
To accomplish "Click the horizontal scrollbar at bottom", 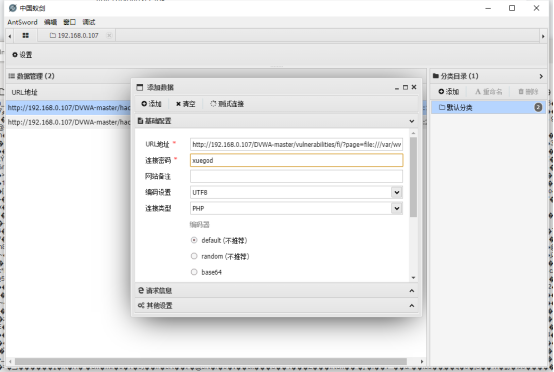I will pyautogui.click(x=211, y=361).
